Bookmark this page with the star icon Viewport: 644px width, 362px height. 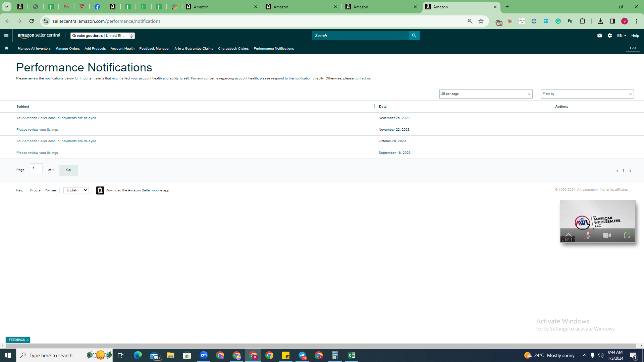coord(481,21)
